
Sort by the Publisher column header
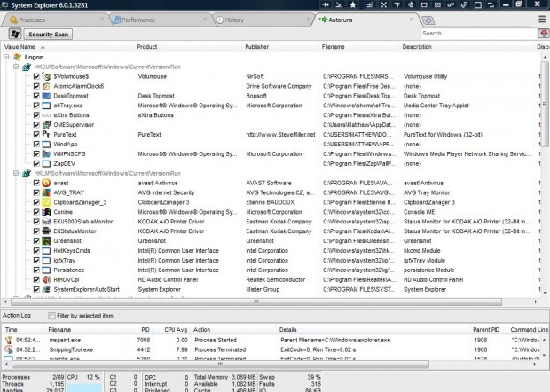(280, 47)
